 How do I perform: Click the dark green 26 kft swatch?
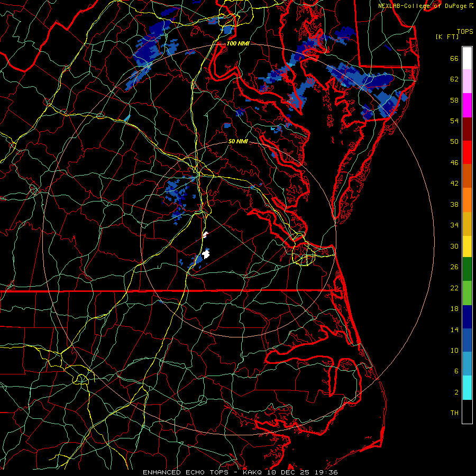(x=467, y=269)
